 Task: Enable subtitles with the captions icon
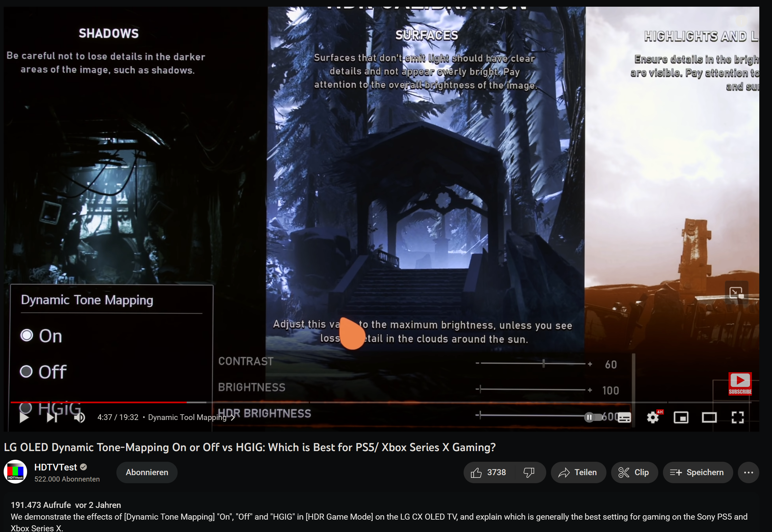click(624, 417)
